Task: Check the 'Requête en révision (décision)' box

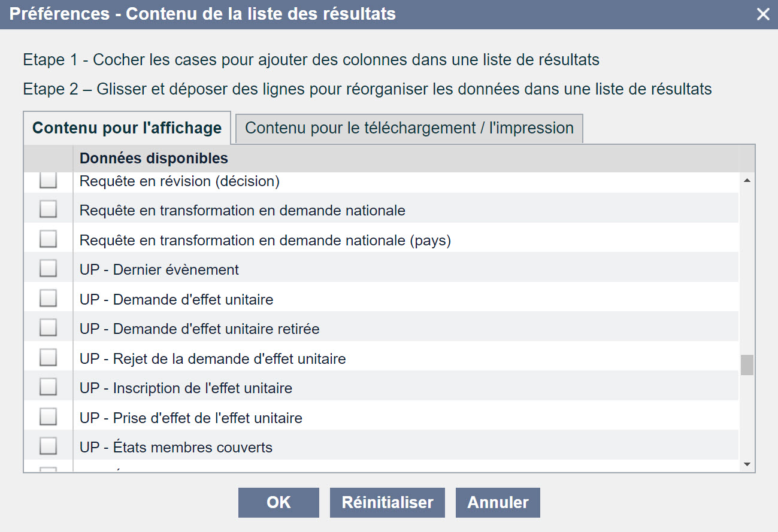Action: click(48, 180)
